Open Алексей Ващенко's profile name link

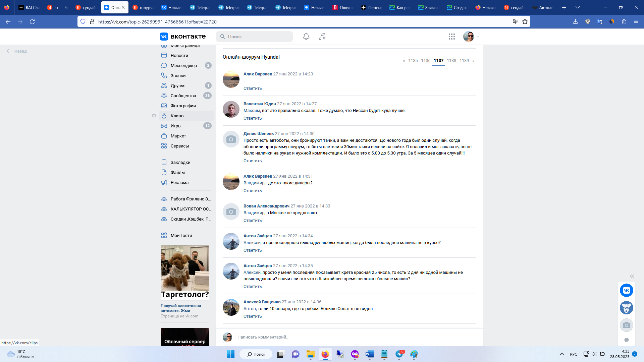[x=262, y=302]
